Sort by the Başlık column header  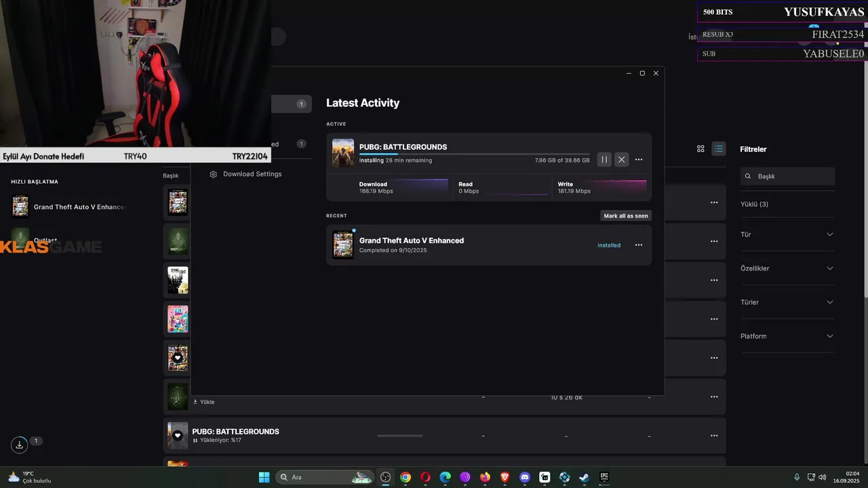pyautogui.click(x=171, y=176)
